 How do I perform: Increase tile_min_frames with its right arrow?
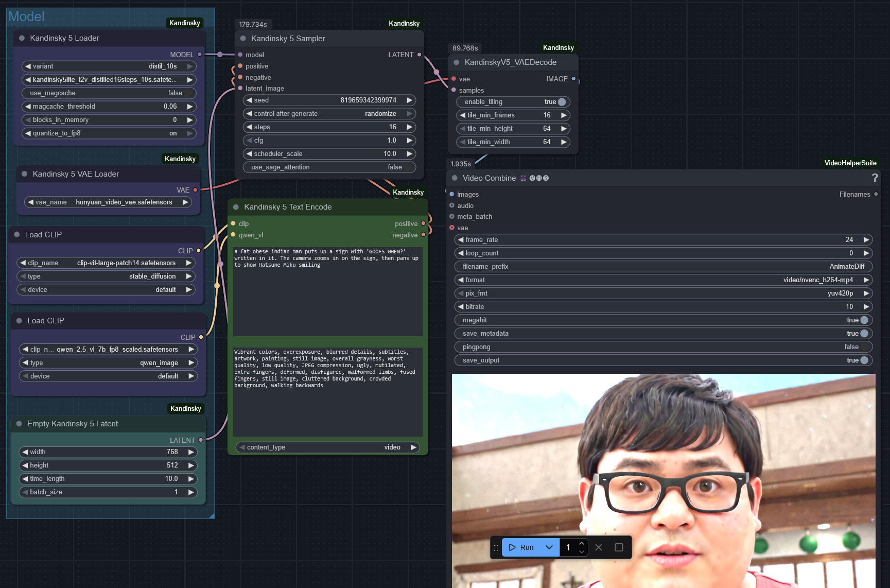[564, 115]
